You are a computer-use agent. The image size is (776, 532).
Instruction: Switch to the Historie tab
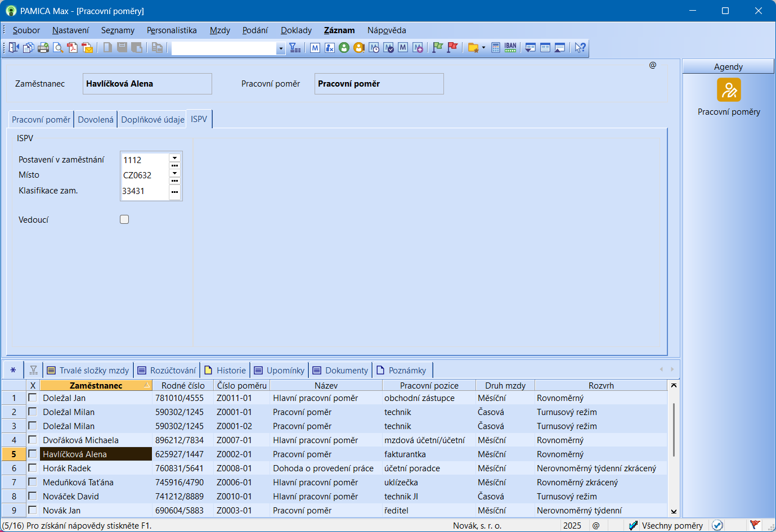point(225,370)
